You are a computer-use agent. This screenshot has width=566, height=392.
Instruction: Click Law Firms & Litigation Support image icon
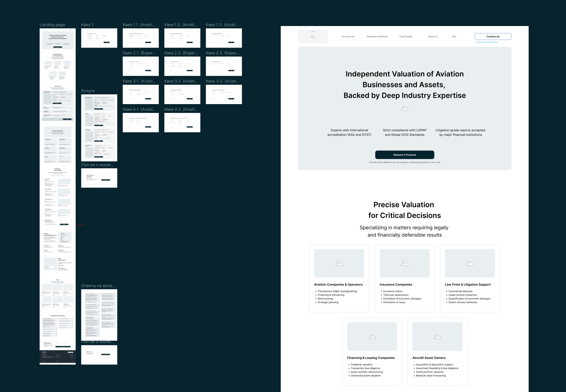(x=470, y=263)
